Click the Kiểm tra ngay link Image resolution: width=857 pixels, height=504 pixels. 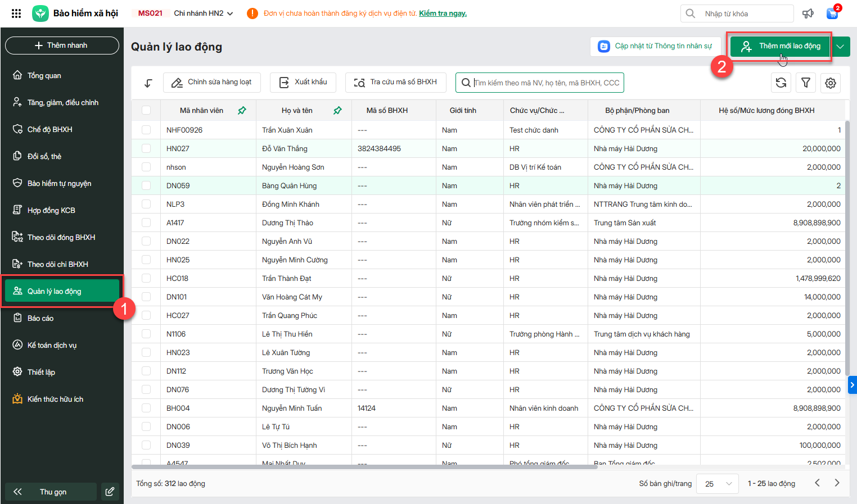pyautogui.click(x=443, y=13)
